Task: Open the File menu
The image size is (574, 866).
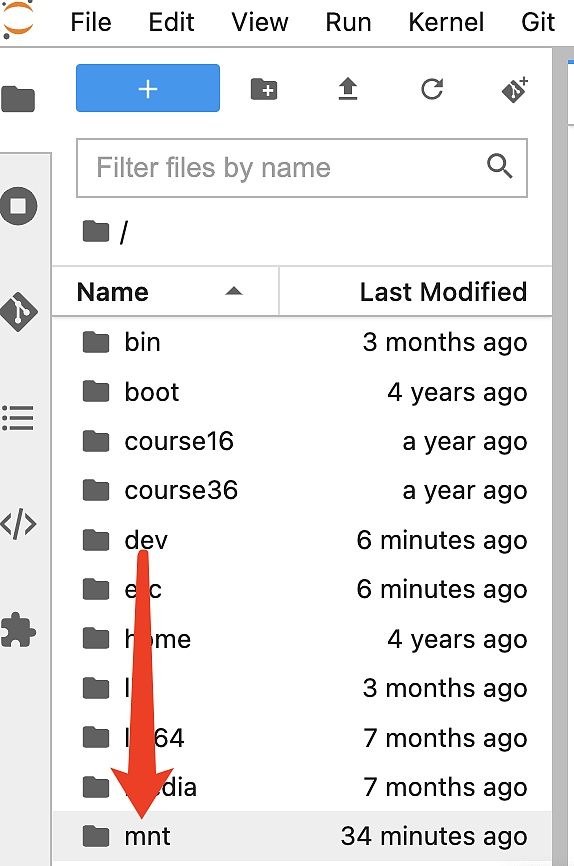Action: (x=91, y=23)
